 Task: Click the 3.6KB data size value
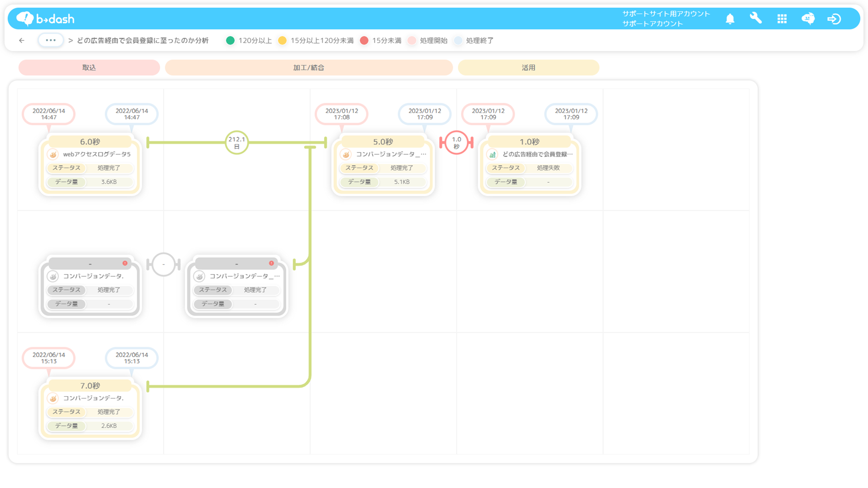(109, 182)
